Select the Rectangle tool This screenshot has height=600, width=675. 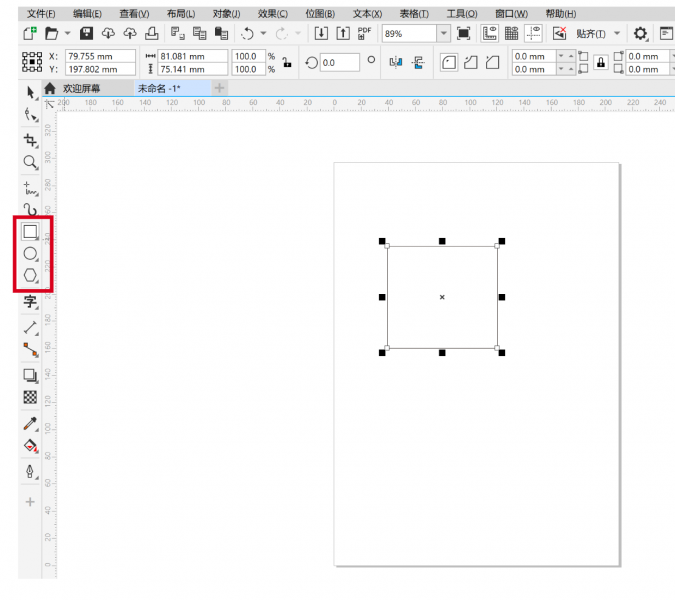[x=30, y=232]
